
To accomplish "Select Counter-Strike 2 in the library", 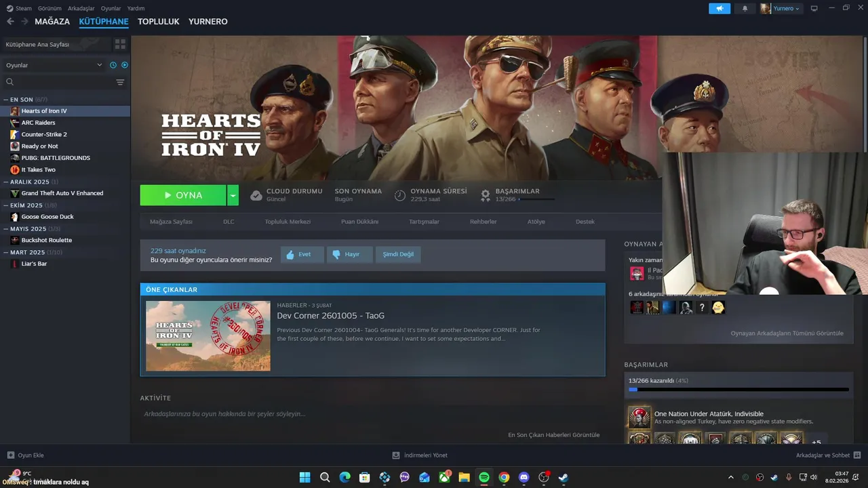I will (x=65, y=134).
